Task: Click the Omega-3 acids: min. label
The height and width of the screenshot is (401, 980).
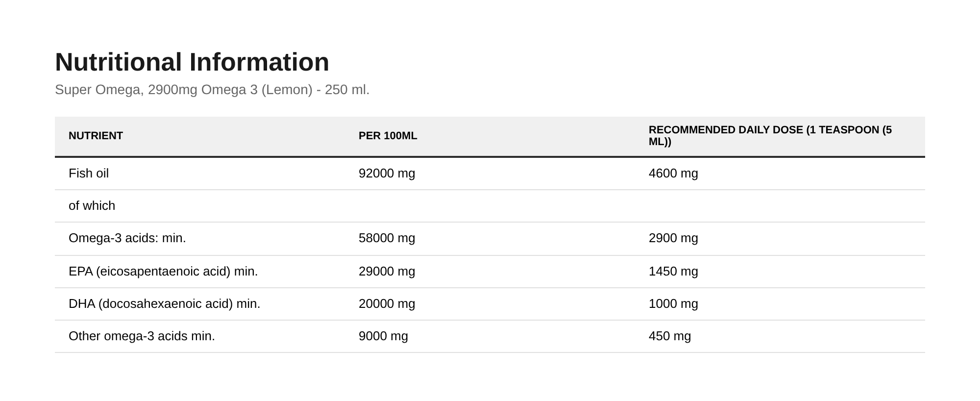Action: tap(127, 238)
